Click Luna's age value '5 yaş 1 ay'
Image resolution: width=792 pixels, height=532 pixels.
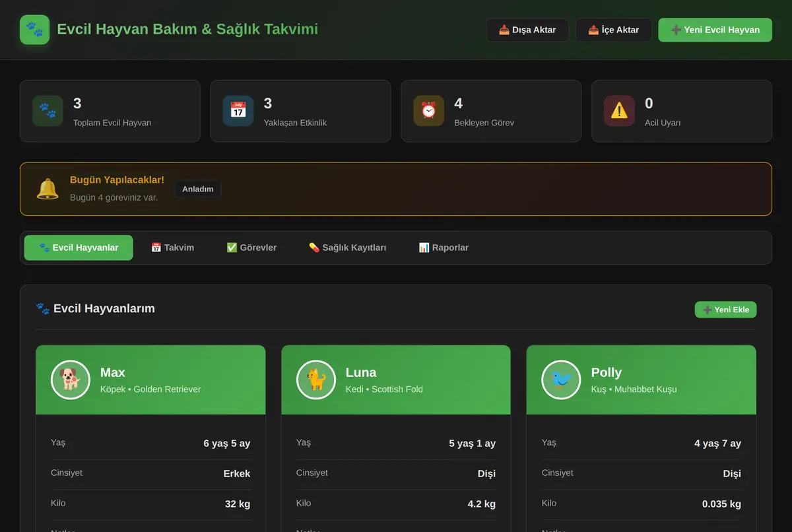click(473, 444)
